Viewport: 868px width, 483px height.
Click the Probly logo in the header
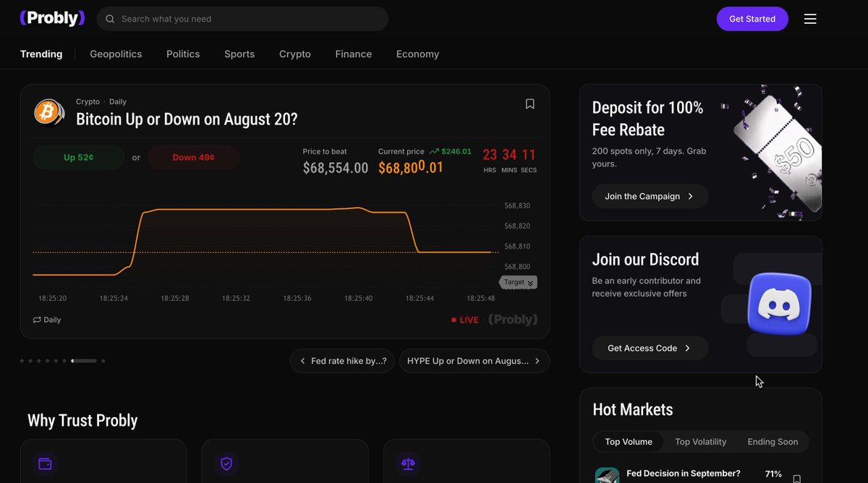pos(52,18)
